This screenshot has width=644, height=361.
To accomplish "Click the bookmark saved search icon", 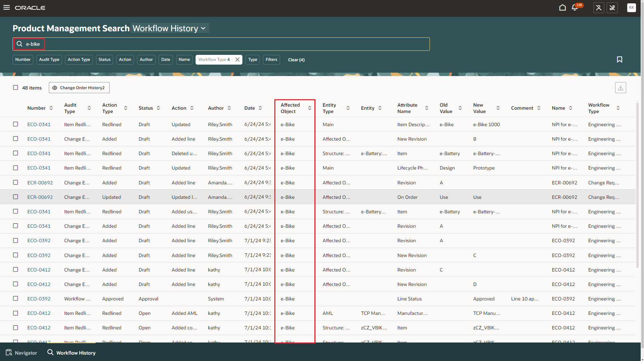I will tap(619, 60).
